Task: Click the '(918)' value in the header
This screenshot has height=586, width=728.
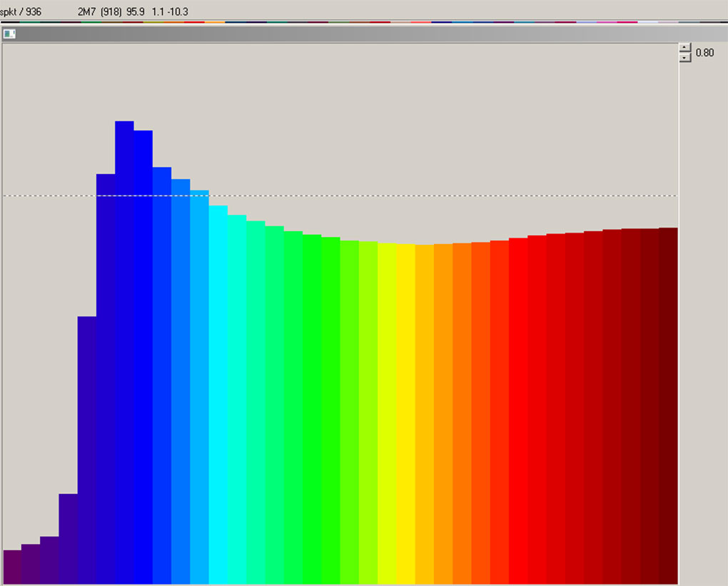Action: 111,11
